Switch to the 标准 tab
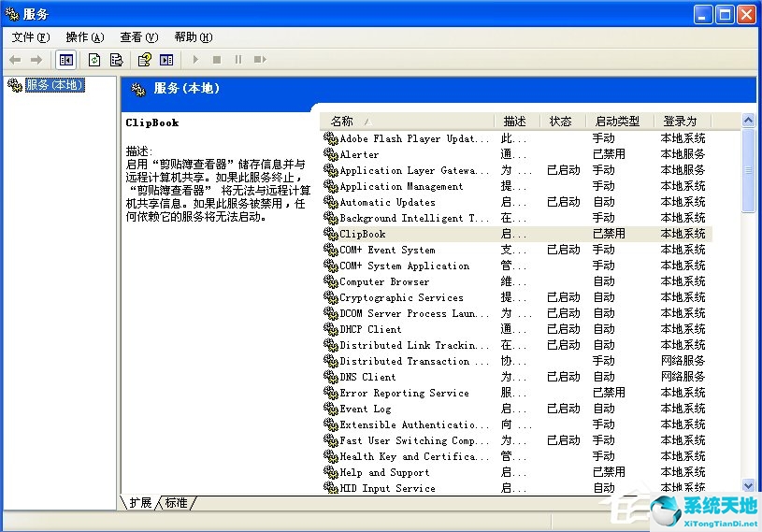The height and width of the screenshot is (532, 762). click(x=176, y=503)
